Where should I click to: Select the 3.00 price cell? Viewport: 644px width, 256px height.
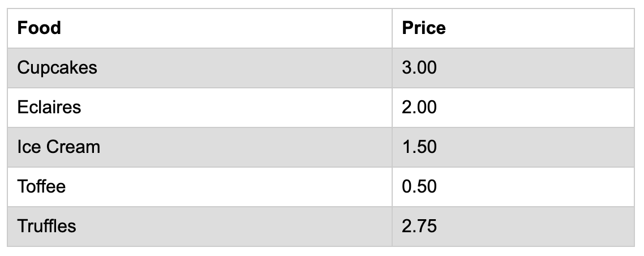pos(513,68)
